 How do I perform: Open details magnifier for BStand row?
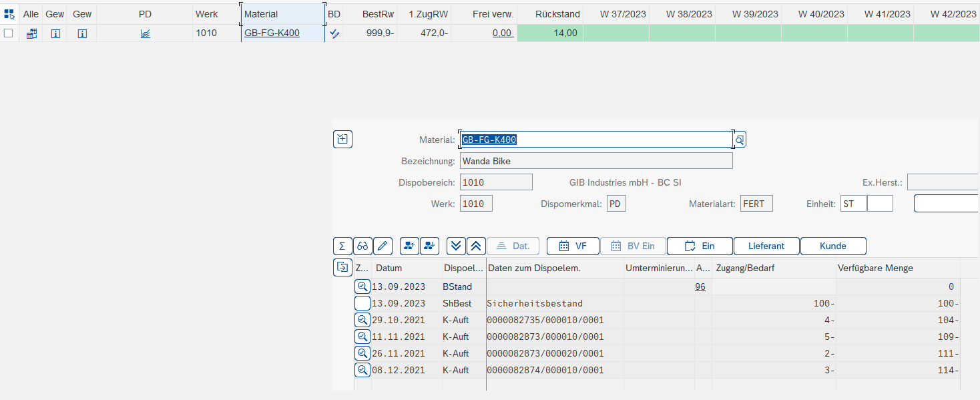pos(362,286)
